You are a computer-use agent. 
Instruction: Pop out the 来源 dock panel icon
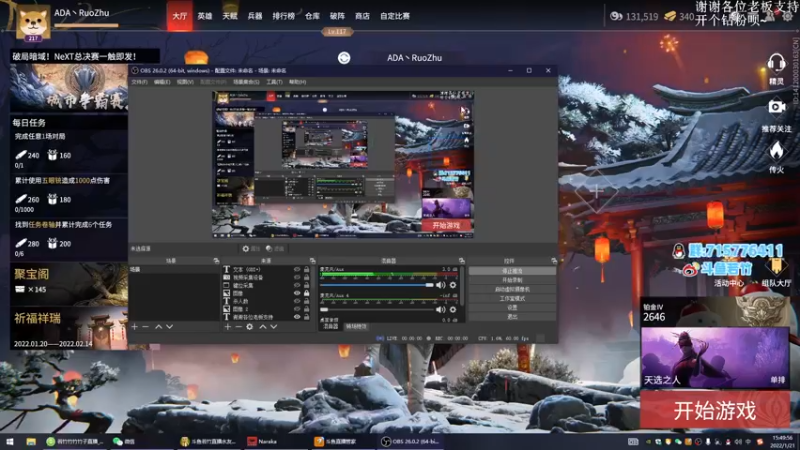pyautogui.click(x=312, y=261)
